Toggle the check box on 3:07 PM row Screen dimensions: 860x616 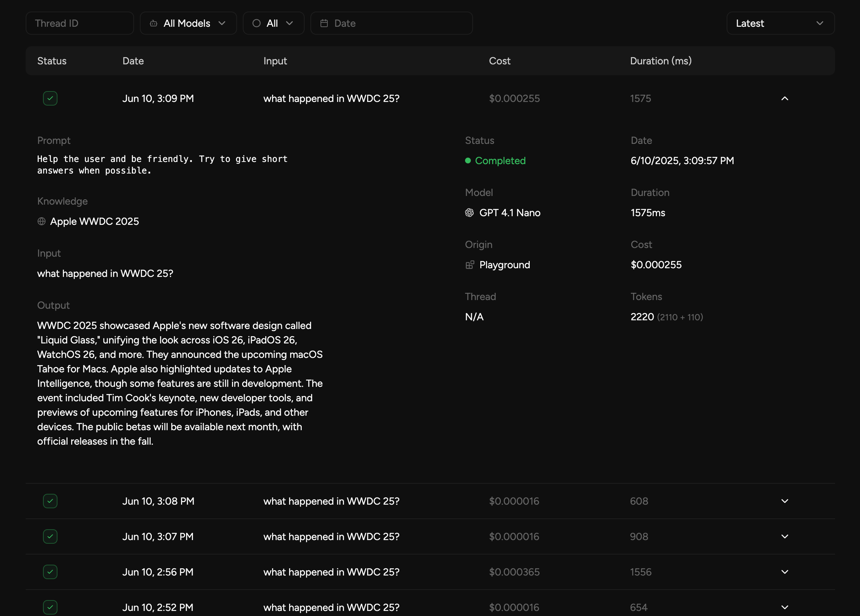tap(50, 536)
